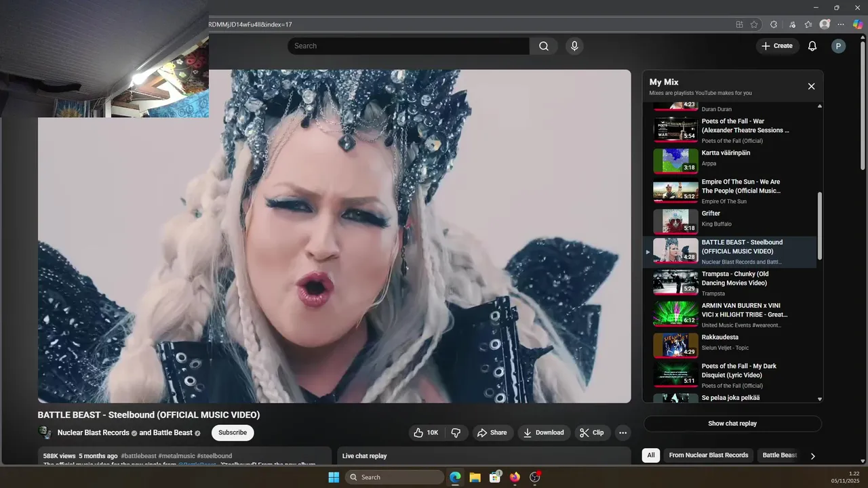The image size is (868, 488).
Task: Show chat replay
Action: coord(732,424)
